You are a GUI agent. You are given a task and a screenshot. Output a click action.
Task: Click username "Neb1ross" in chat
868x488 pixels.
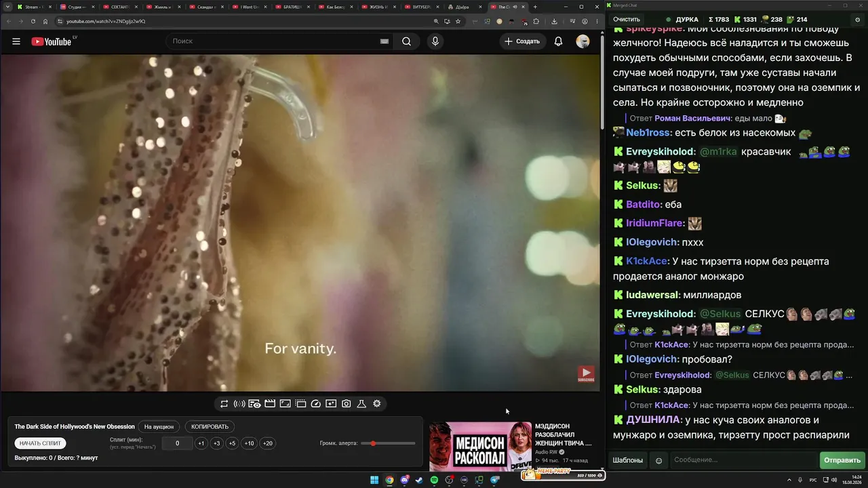[648, 133]
